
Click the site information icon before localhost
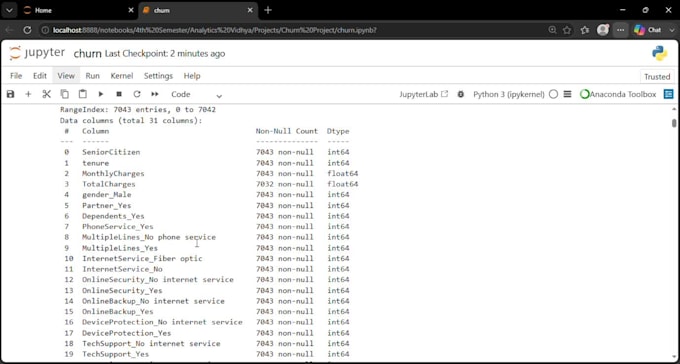(45, 30)
